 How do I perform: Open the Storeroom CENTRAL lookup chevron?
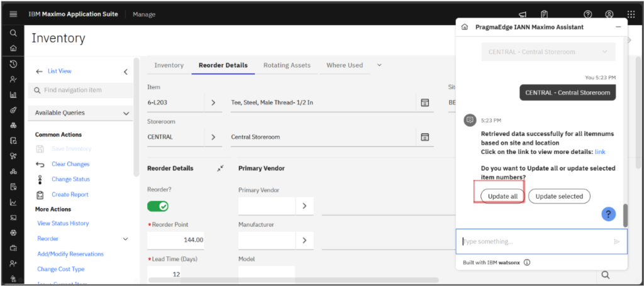[213, 136]
